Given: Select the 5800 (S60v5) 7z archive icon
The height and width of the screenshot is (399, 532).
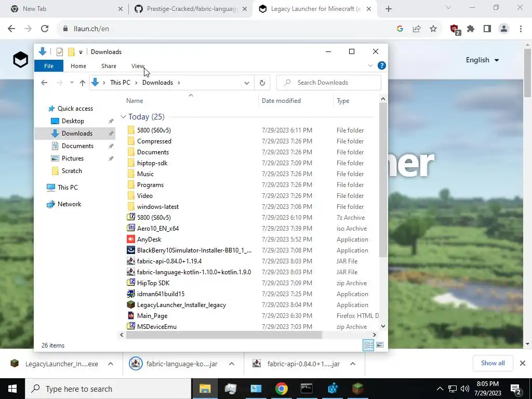Looking at the screenshot, I should tap(130, 218).
